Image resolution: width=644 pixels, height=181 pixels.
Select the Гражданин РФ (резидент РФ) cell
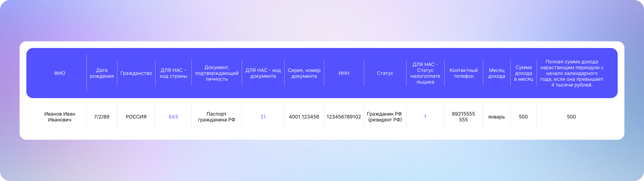click(x=385, y=117)
